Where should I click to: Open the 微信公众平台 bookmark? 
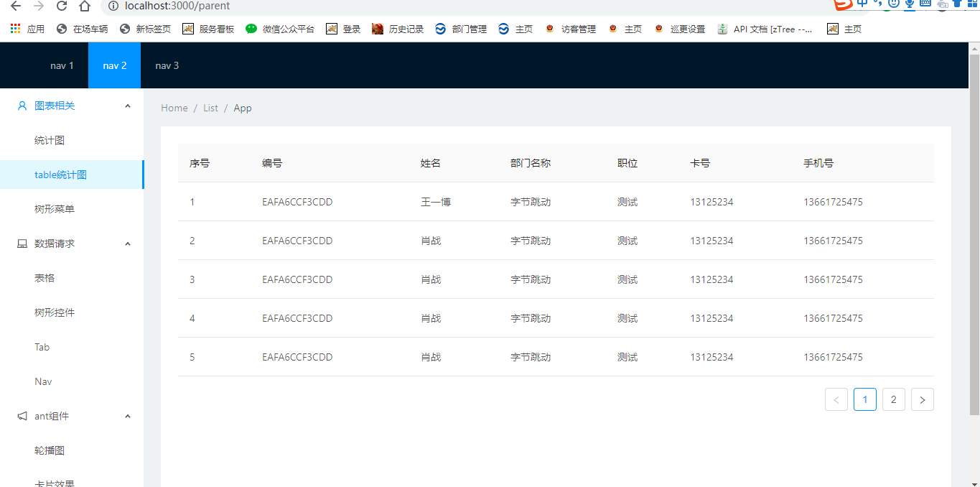(280, 29)
